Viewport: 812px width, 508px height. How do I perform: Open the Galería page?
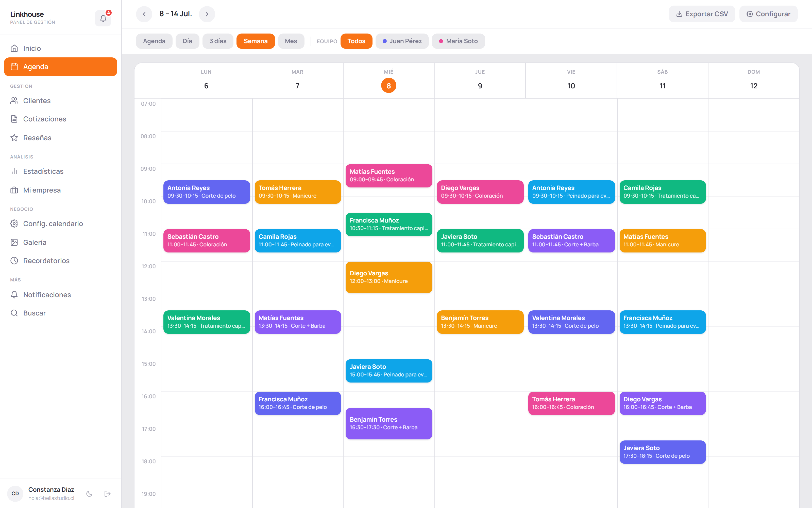60,242
